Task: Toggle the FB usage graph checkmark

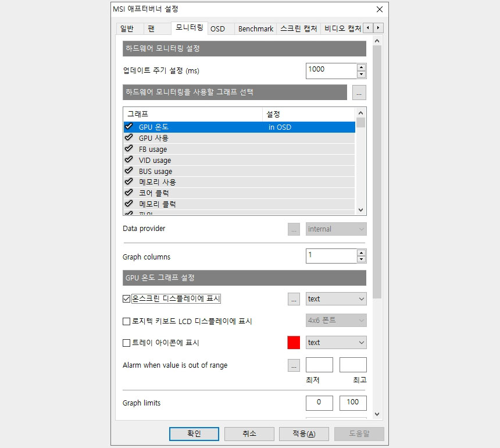Action: coord(129,149)
